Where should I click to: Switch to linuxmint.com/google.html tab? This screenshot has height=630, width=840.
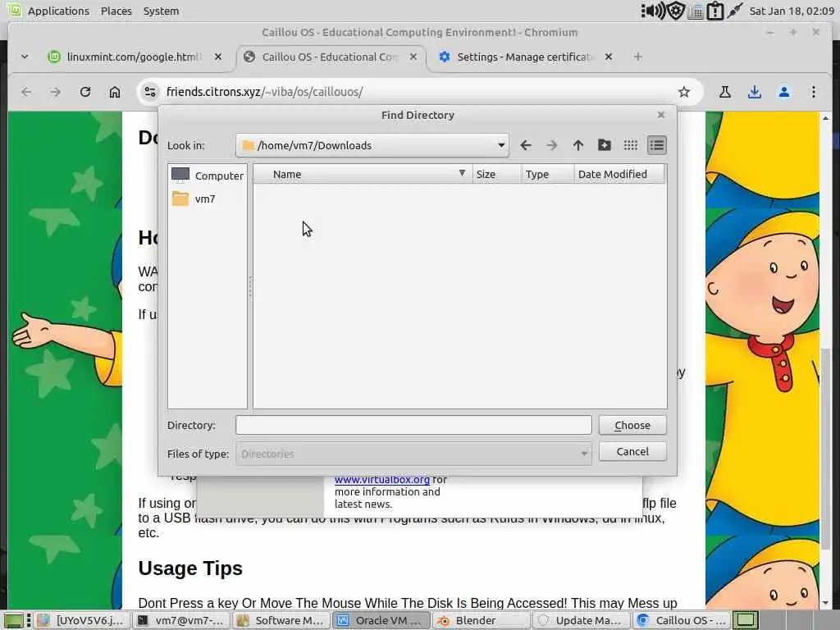[x=134, y=57]
